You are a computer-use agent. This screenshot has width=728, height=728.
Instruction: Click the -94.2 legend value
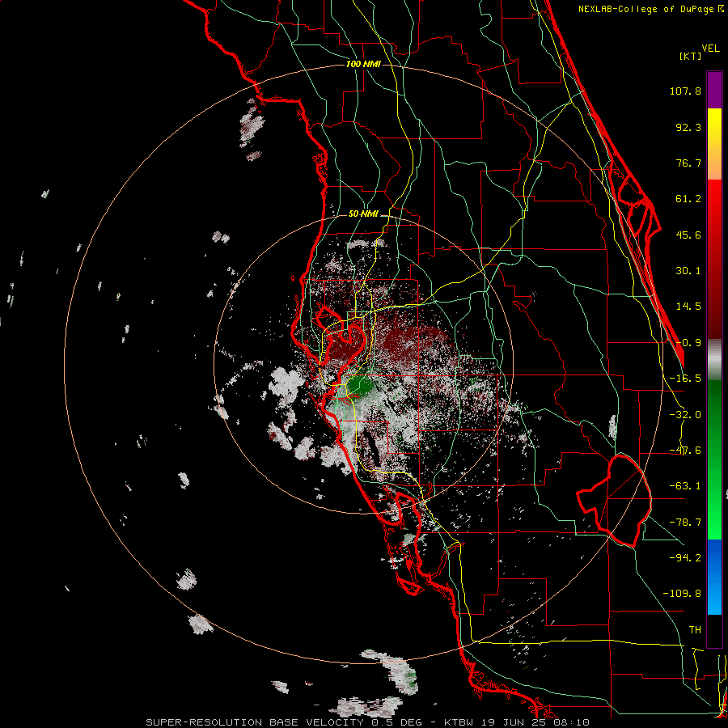pyautogui.click(x=685, y=558)
